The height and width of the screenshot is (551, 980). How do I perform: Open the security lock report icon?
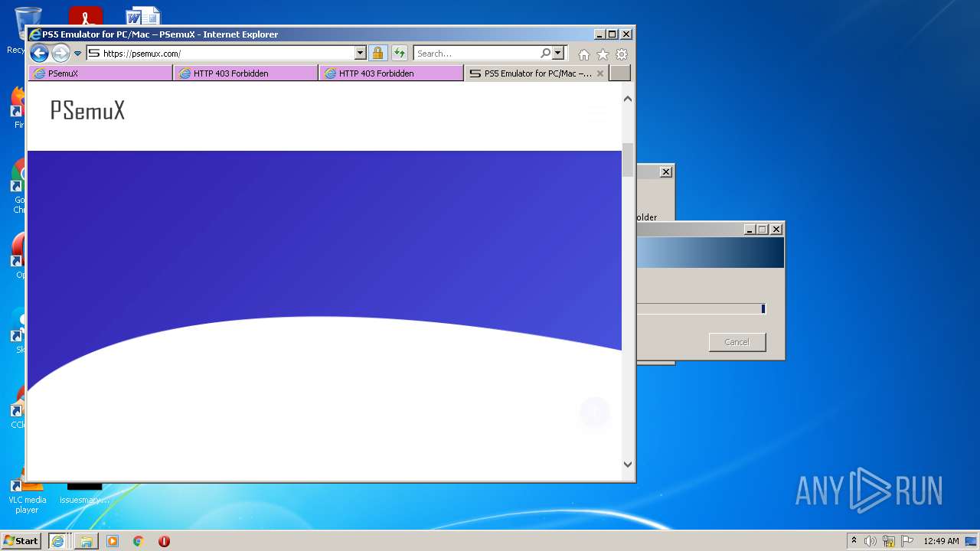(377, 54)
